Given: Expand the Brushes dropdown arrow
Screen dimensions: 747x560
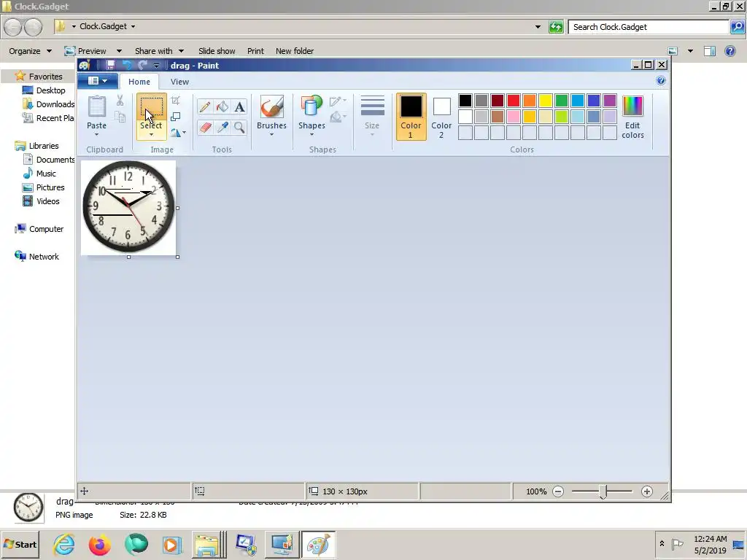Looking at the screenshot, I should pyautogui.click(x=271, y=135).
